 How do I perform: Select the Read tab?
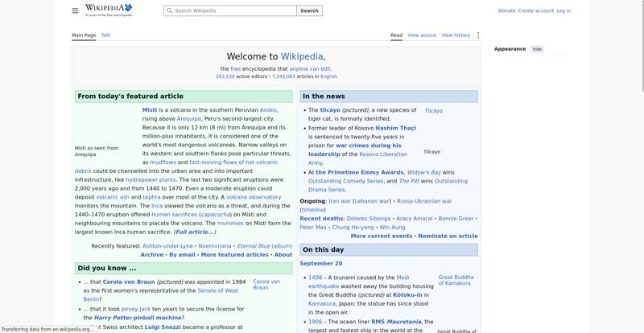point(396,35)
